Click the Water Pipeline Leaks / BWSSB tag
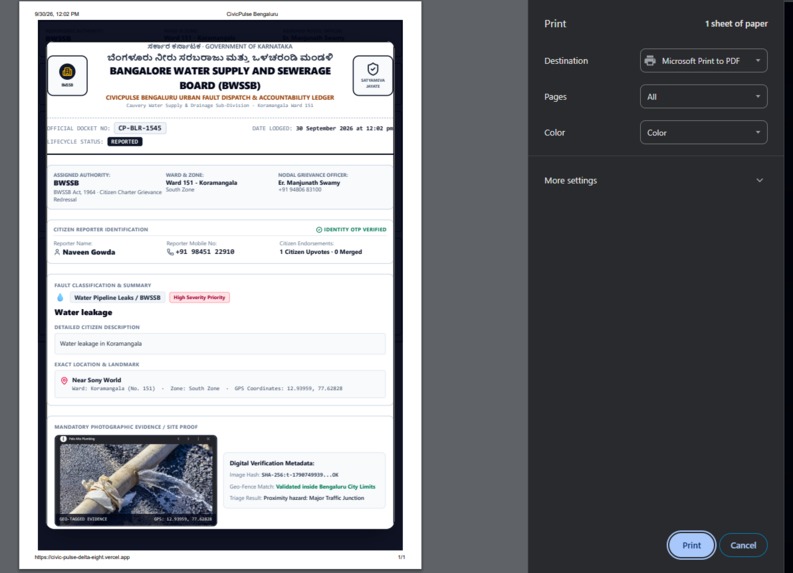Image resolution: width=793 pixels, height=573 pixels. (x=117, y=297)
